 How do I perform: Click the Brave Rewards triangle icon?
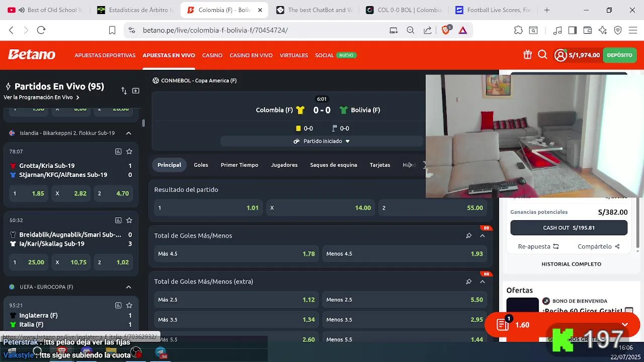click(463, 30)
